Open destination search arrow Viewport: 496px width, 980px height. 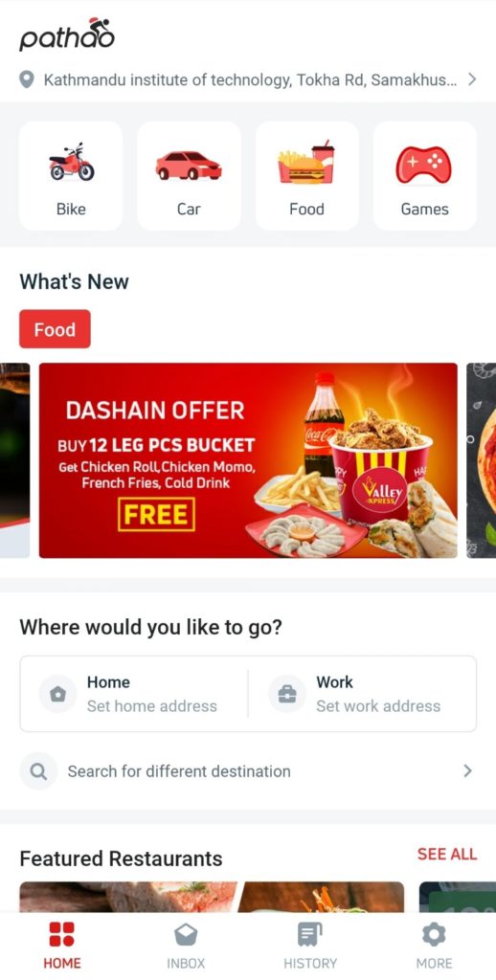[x=467, y=771]
